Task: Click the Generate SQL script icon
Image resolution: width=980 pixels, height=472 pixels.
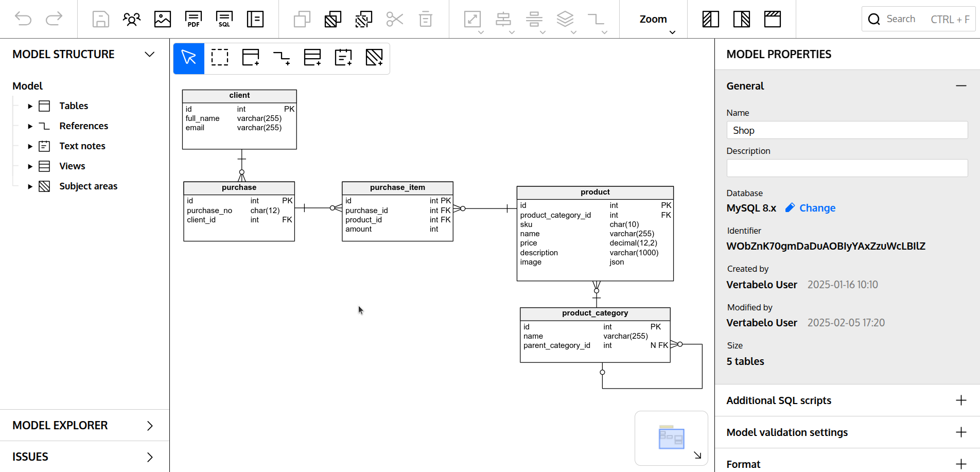Action: pos(224,20)
